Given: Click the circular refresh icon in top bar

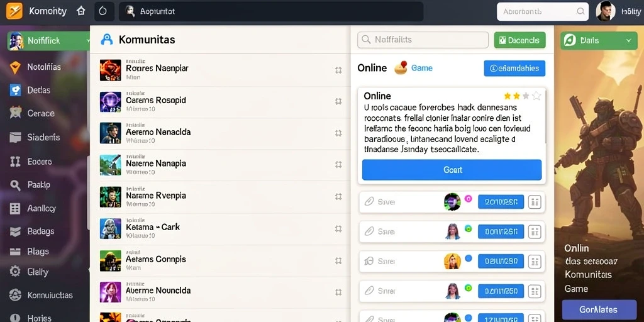Looking at the screenshot, I should coord(103,11).
